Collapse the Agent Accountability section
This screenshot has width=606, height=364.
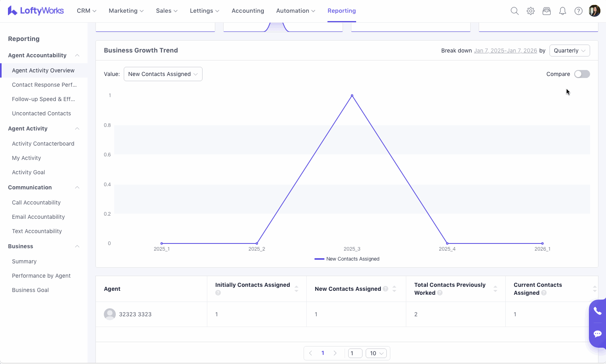[77, 55]
